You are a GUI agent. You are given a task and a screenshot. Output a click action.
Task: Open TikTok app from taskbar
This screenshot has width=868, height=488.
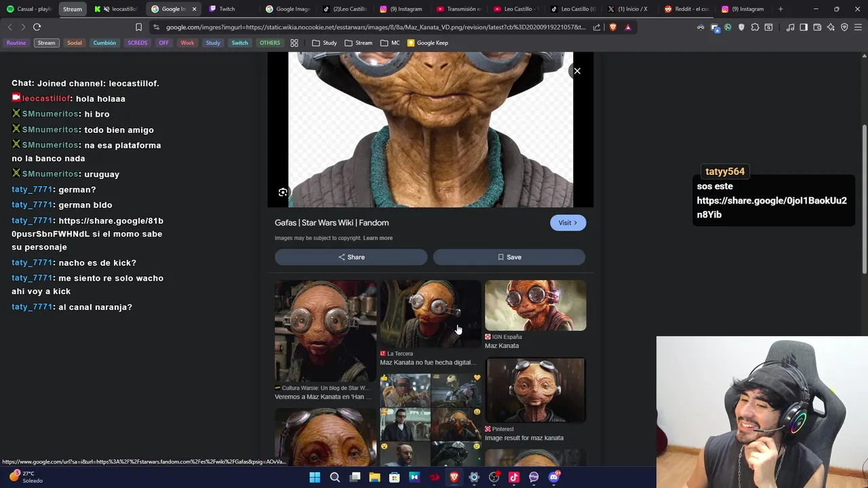[x=513, y=477]
